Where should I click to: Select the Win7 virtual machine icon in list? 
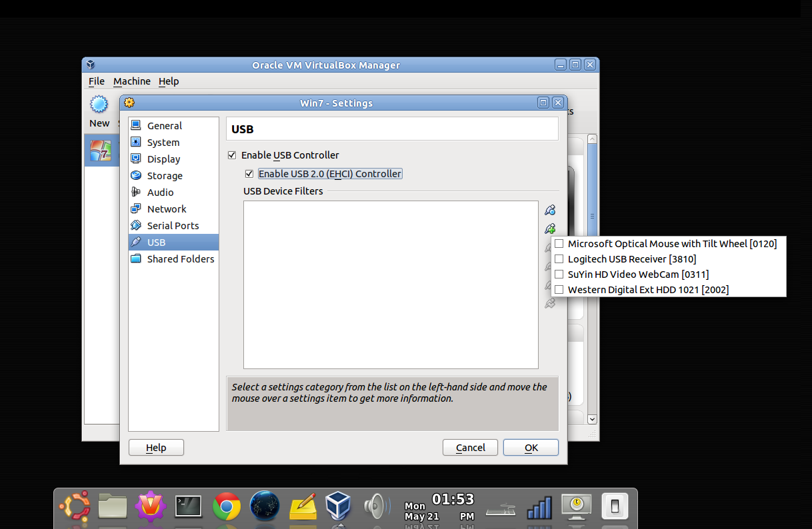[101, 151]
